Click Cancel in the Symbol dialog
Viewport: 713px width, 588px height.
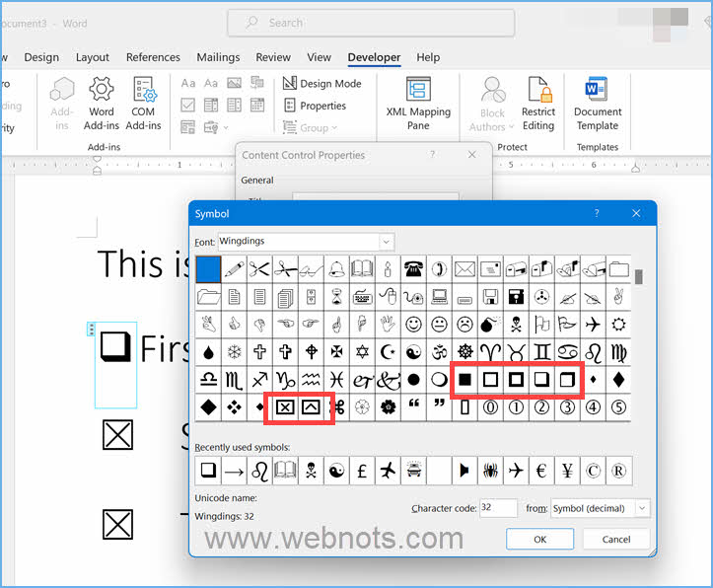(615, 539)
